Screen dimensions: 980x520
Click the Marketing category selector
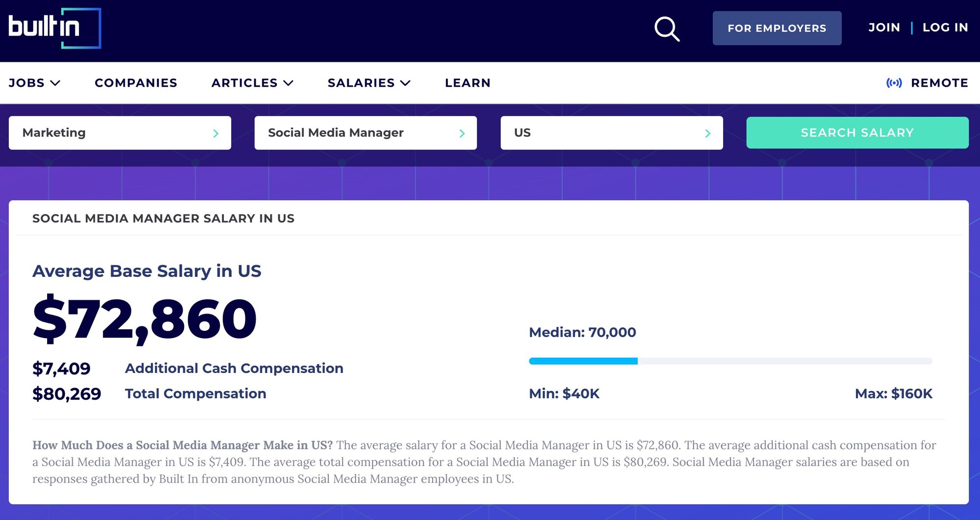[x=120, y=132]
